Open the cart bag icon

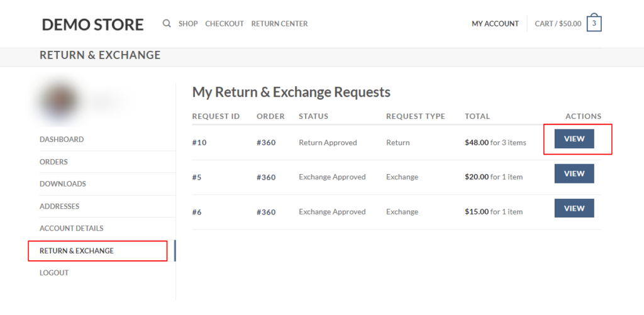click(x=594, y=24)
